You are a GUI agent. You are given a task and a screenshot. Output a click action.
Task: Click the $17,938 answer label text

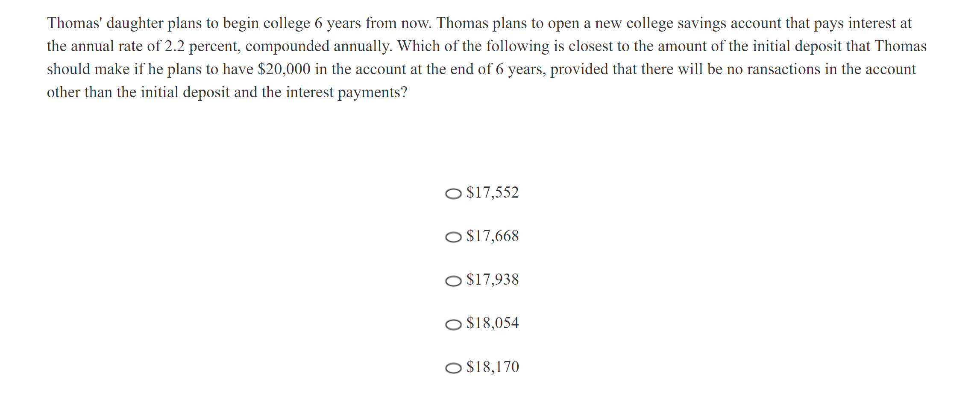[493, 280]
